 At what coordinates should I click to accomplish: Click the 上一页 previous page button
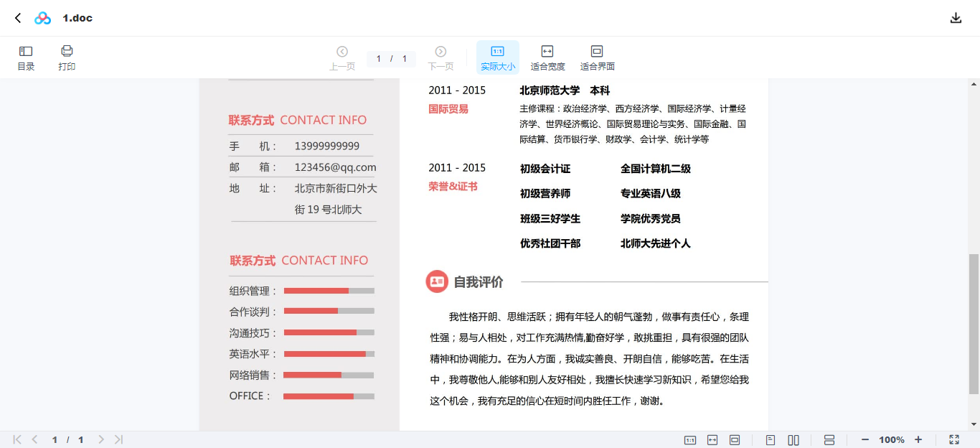(342, 57)
